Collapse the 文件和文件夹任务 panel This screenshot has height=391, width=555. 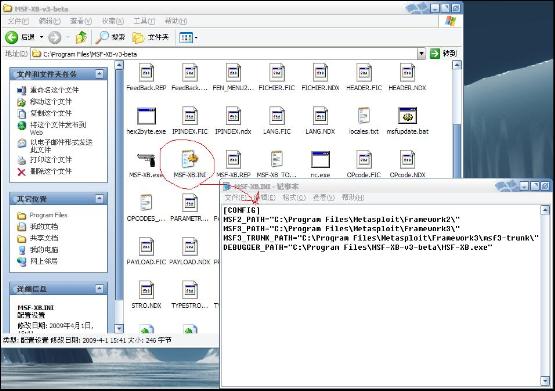99,74
